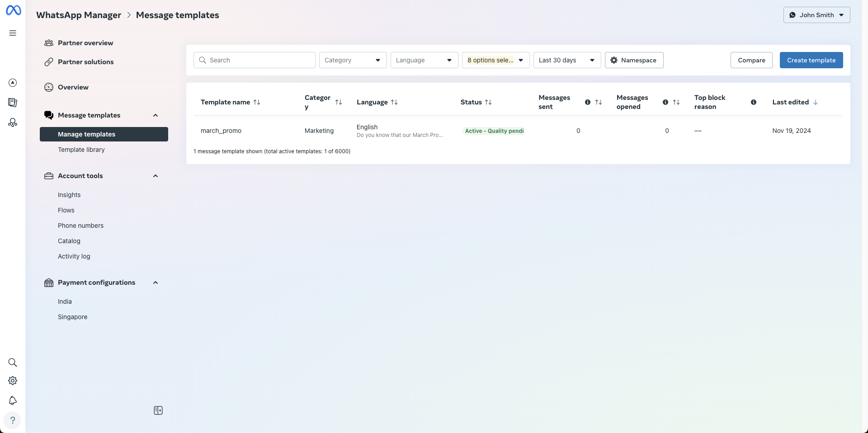The image size is (868, 433).
Task: Collapse the Account tools section
Action: coord(156,176)
